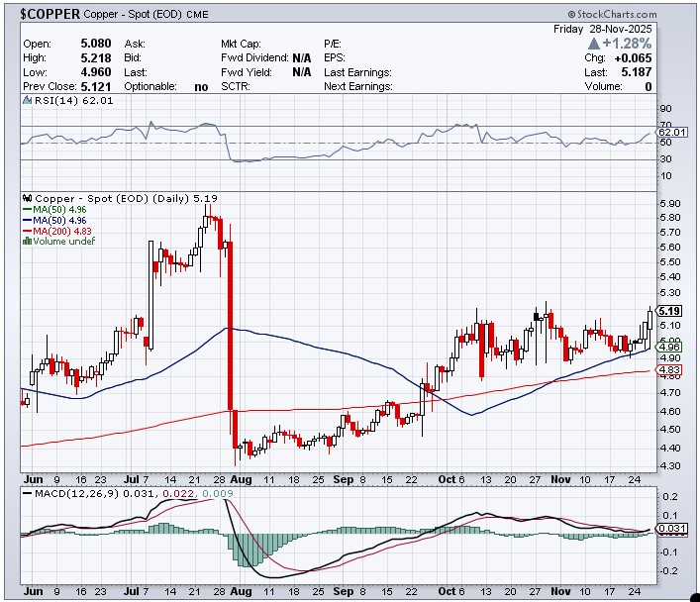Click the green 4.96 price axis tag
The image size is (700, 602).
[669, 347]
